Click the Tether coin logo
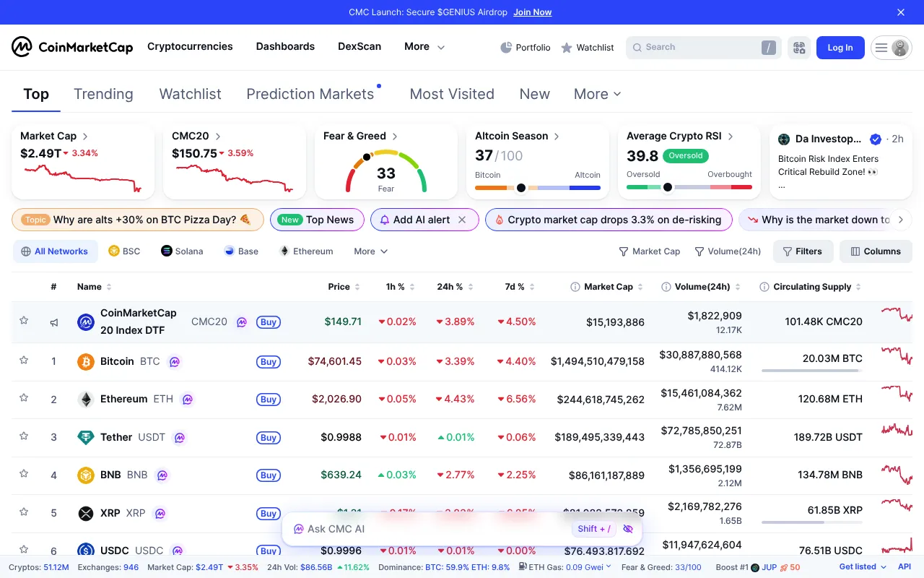Viewport: 924px width, 578px height. 86,437
